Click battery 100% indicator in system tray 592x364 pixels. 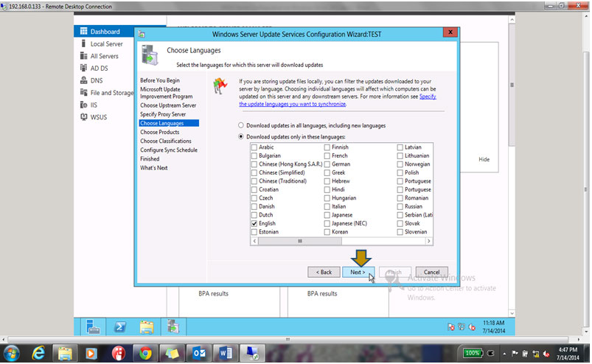click(x=472, y=354)
